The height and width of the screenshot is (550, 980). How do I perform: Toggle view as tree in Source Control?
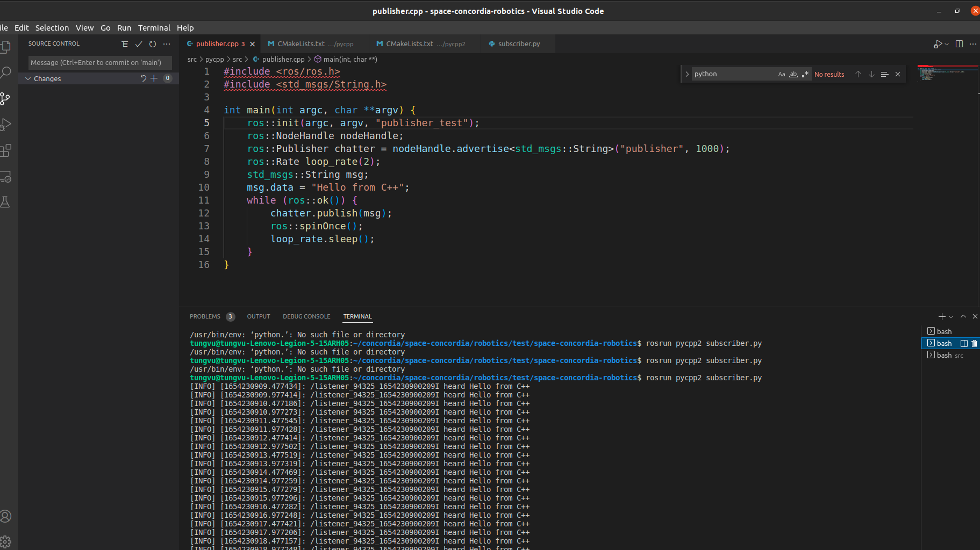point(125,44)
